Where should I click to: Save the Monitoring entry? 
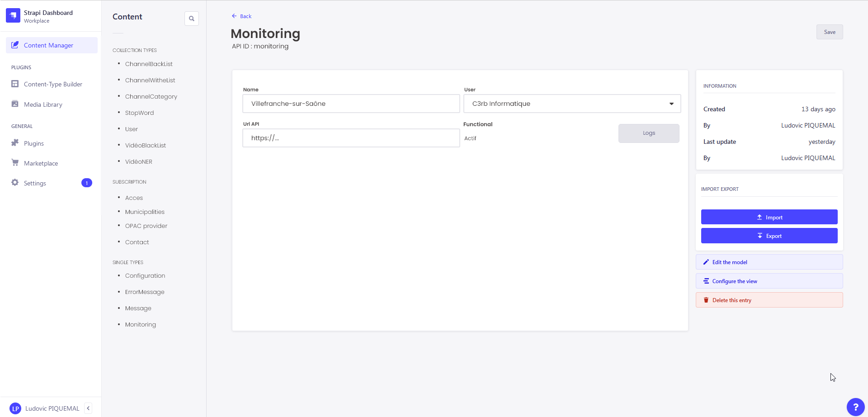830,32
